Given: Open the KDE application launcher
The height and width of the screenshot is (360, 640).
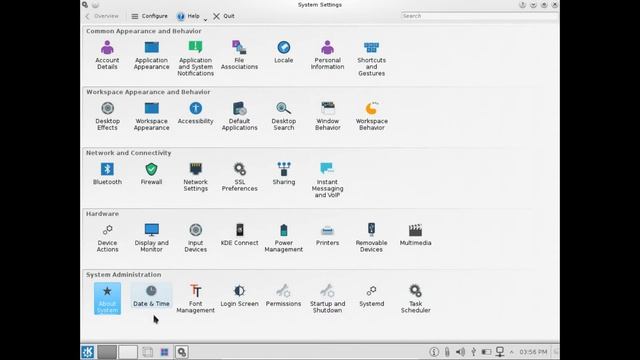Looking at the screenshot, I should [x=87, y=352].
